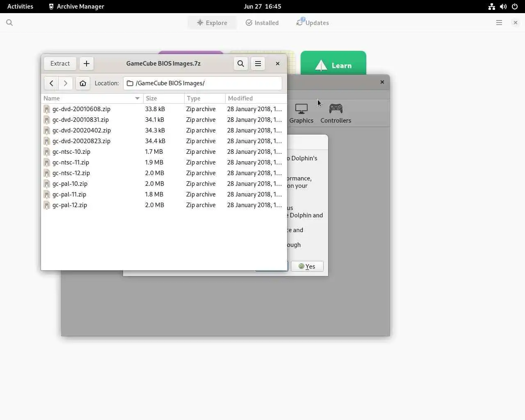The image size is (525, 420).
Task: Select gc-pal-11.zip file name
Action: pyautogui.click(x=69, y=194)
